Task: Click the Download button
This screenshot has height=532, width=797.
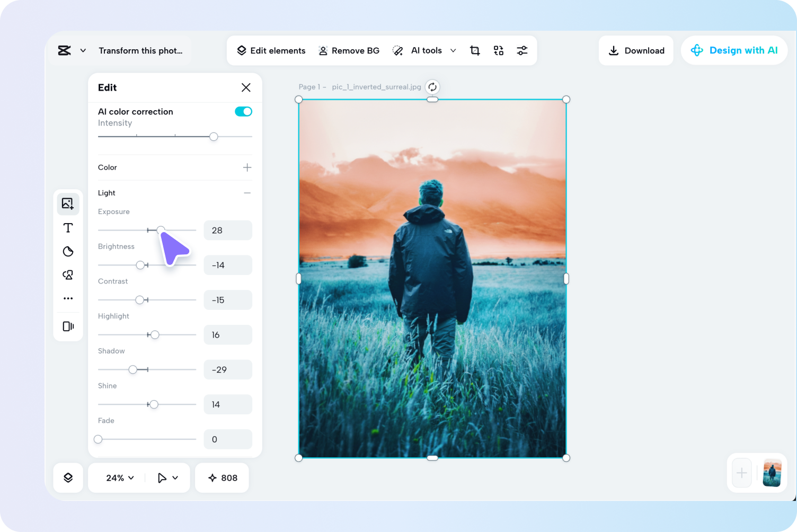Action: click(x=636, y=50)
